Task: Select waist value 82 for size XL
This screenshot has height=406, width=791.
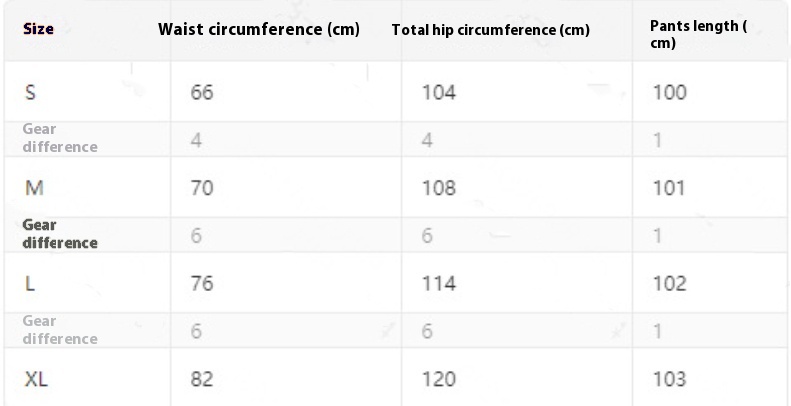Action: [202, 379]
